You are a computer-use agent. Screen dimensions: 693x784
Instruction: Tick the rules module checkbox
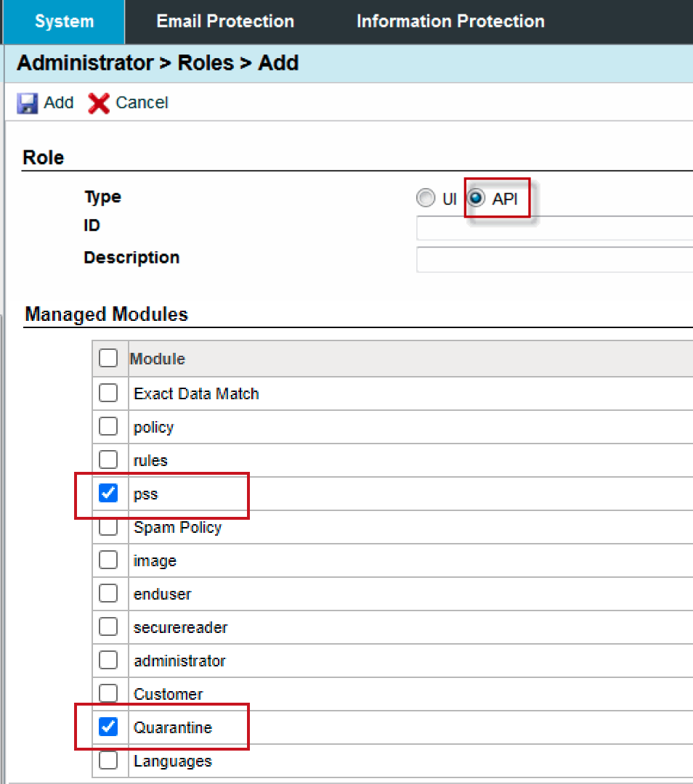coord(108,460)
